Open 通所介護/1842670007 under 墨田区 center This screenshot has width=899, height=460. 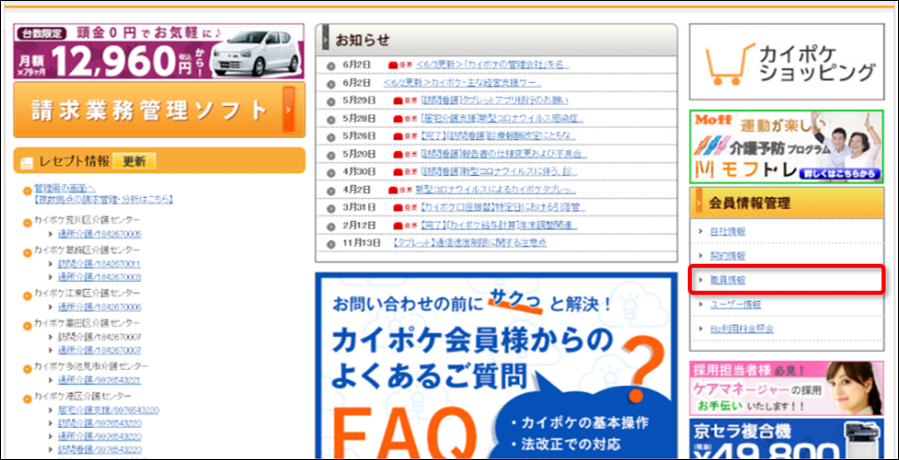tap(99, 350)
